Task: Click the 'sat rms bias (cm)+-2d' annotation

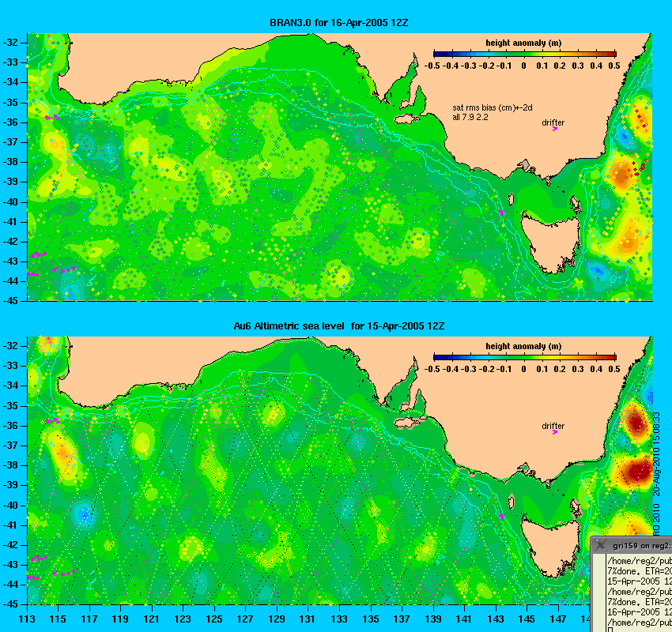Action: coord(493,108)
